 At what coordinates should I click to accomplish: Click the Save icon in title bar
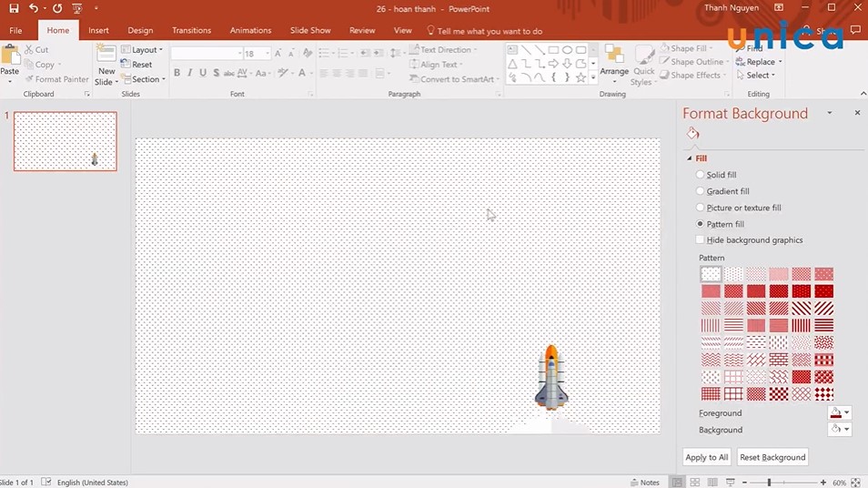14,8
